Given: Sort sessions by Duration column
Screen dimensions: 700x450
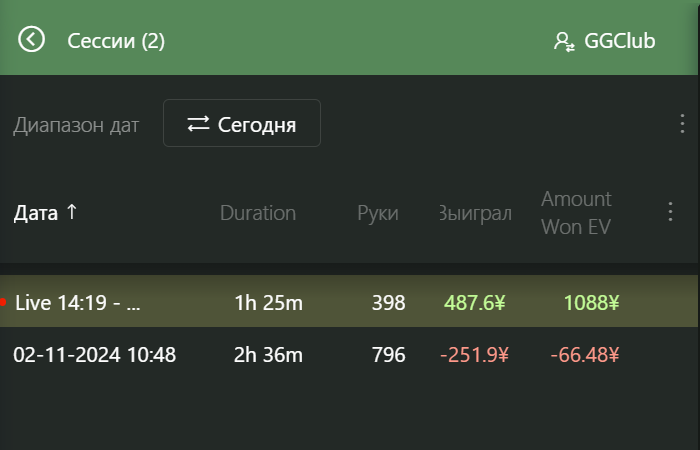Looking at the screenshot, I should 258,213.
